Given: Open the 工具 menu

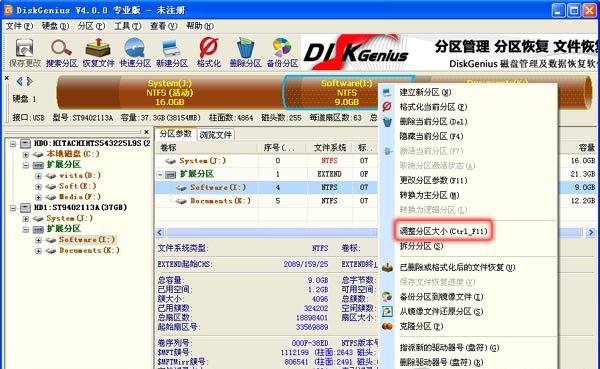Looking at the screenshot, I should pyautogui.click(x=127, y=26).
